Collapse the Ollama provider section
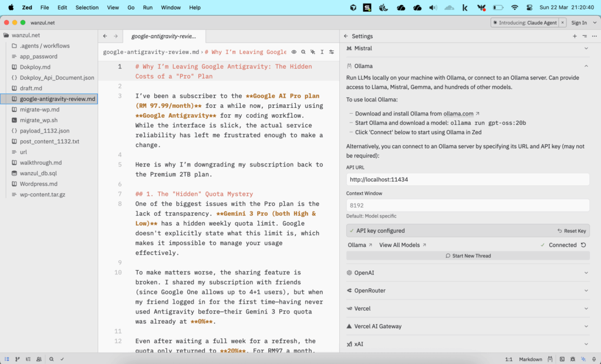Screen dimensions: 601x364 (586, 66)
